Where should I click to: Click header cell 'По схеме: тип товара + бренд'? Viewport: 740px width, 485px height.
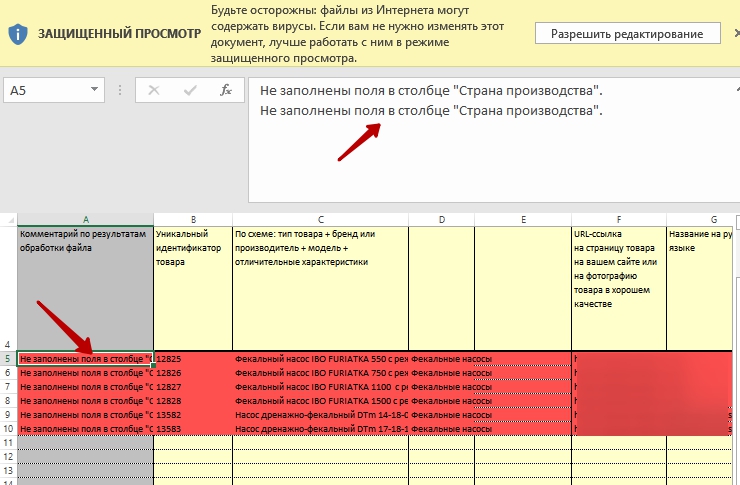tap(320, 289)
